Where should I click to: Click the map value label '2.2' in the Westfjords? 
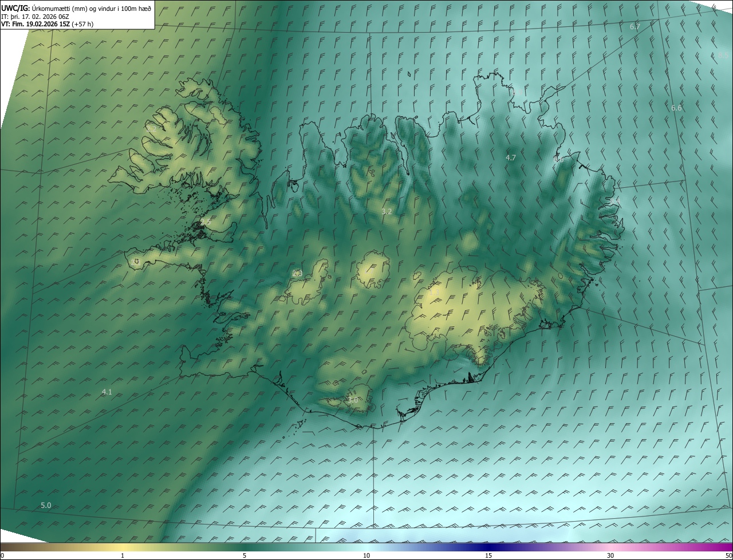[151, 129]
